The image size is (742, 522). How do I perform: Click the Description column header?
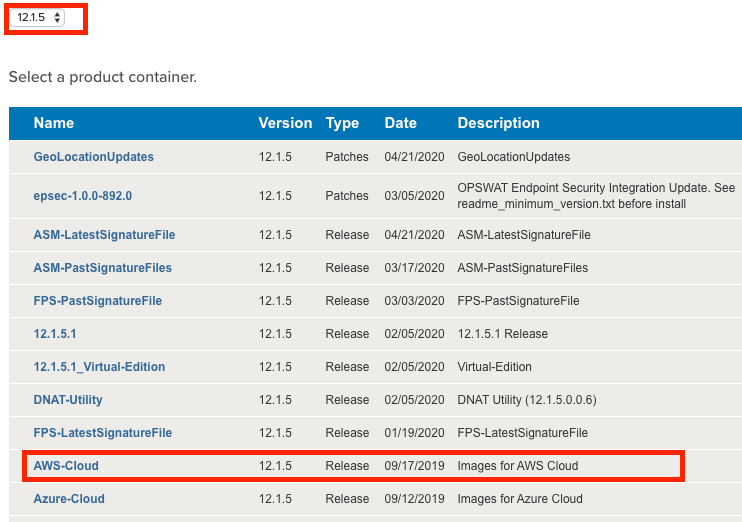click(x=498, y=123)
